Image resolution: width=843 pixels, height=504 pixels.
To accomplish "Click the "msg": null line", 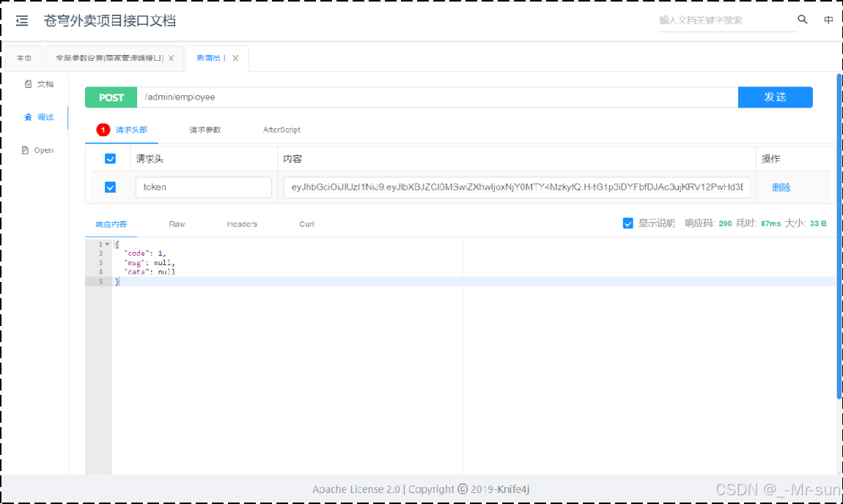I will (149, 263).
